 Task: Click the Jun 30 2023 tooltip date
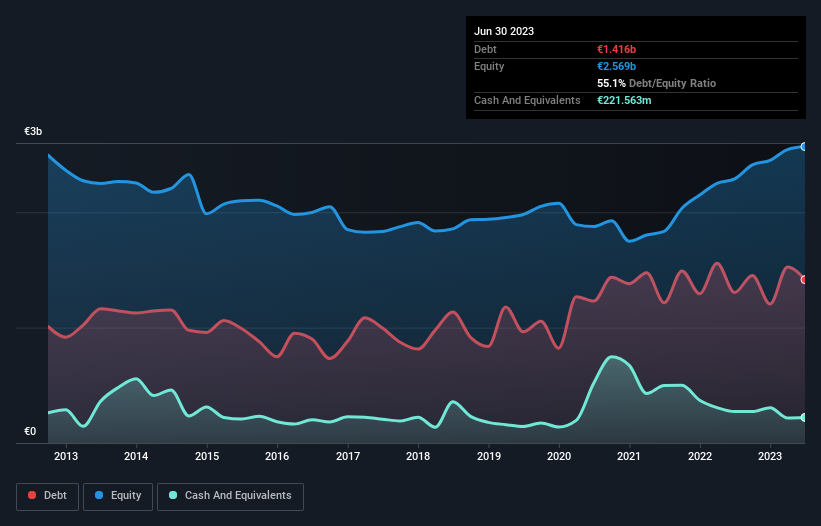504,31
